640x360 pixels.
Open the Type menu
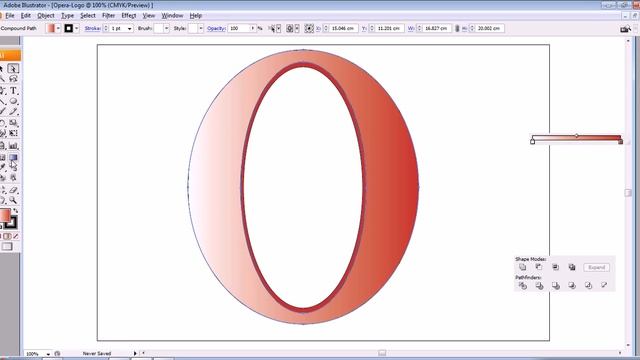(67, 16)
